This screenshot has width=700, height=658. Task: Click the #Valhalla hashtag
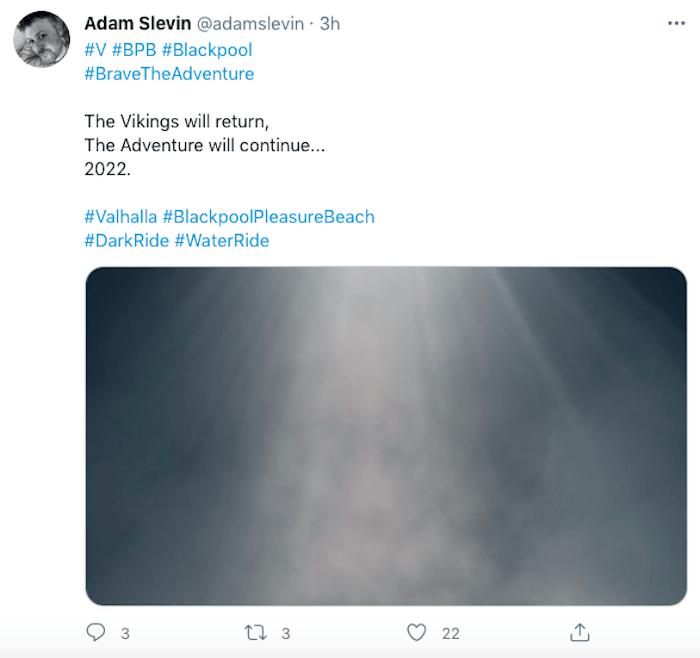tap(120, 217)
